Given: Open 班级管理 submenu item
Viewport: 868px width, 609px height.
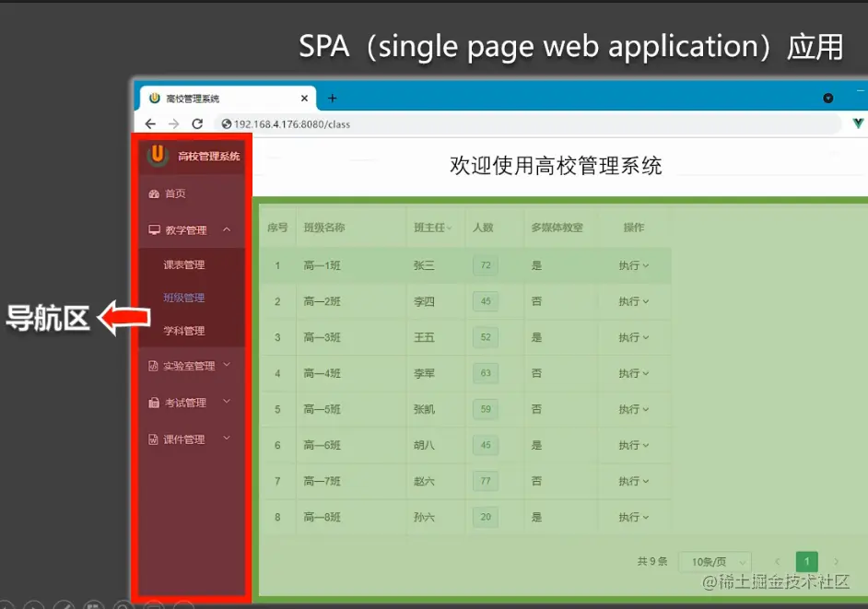Looking at the screenshot, I should (x=192, y=298).
